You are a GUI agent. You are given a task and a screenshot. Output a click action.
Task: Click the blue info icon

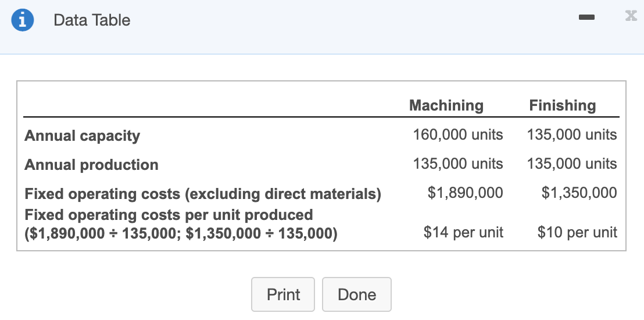click(23, 20)
